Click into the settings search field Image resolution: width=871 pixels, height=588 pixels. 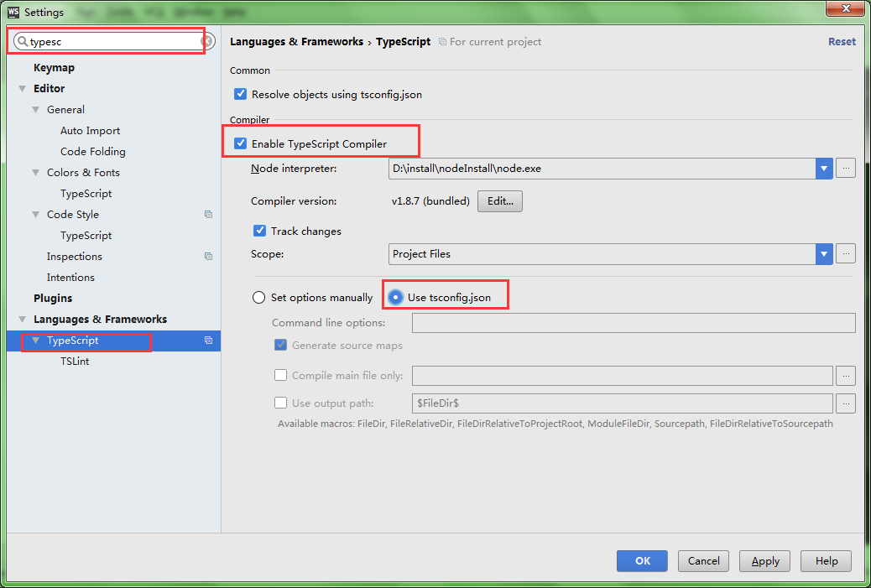114,41
